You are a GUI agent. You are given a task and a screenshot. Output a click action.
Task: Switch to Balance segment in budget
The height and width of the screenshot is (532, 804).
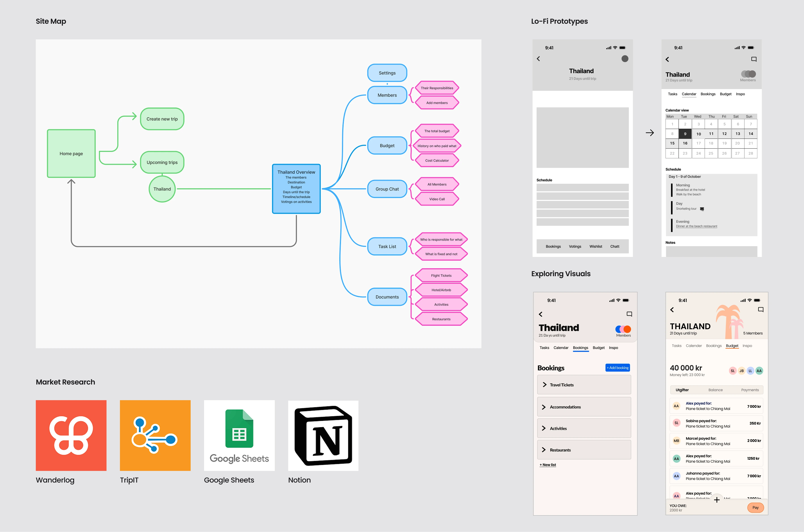715,390
